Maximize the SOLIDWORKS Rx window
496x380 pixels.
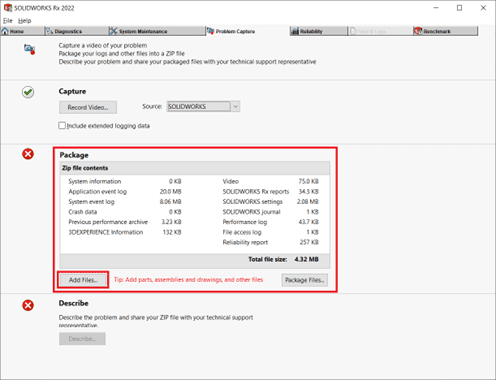pos(459,8)
